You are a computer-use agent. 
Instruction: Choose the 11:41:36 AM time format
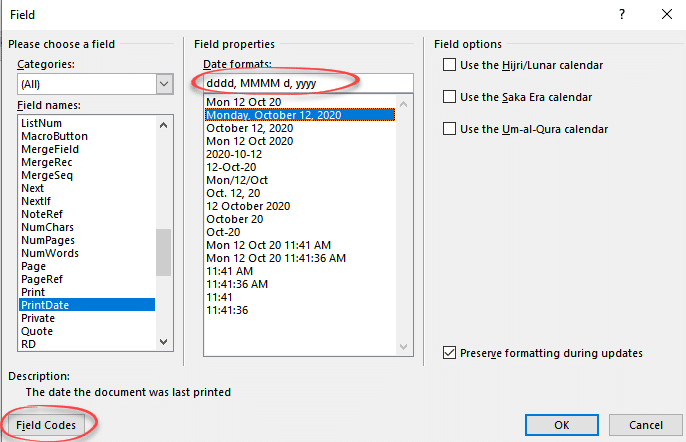coord(237,284)
